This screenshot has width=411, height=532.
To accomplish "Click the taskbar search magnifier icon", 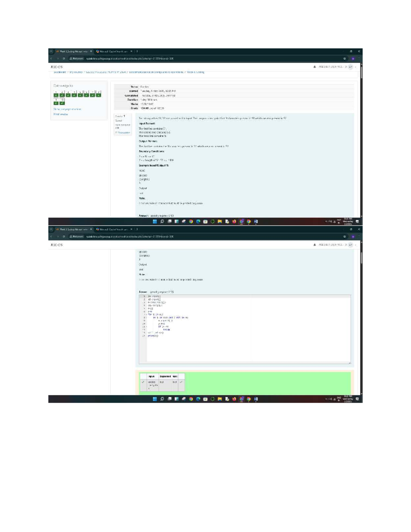I will click(x=162, y=221).
